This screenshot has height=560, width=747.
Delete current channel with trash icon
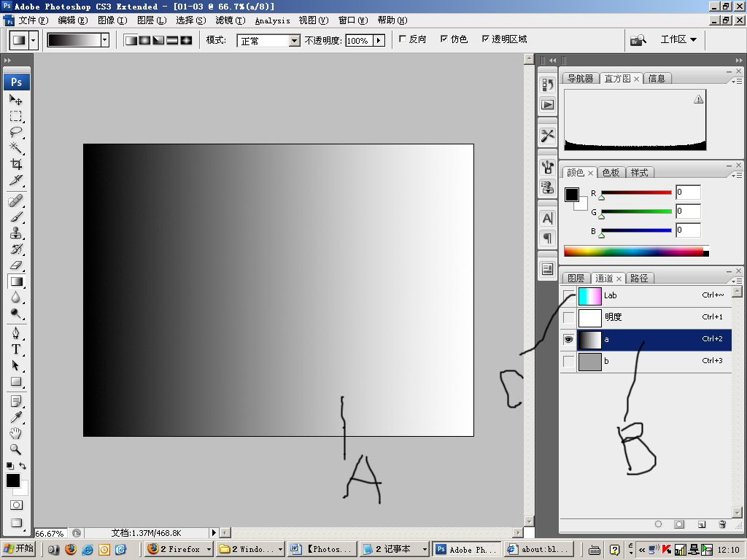pos(722,524)
